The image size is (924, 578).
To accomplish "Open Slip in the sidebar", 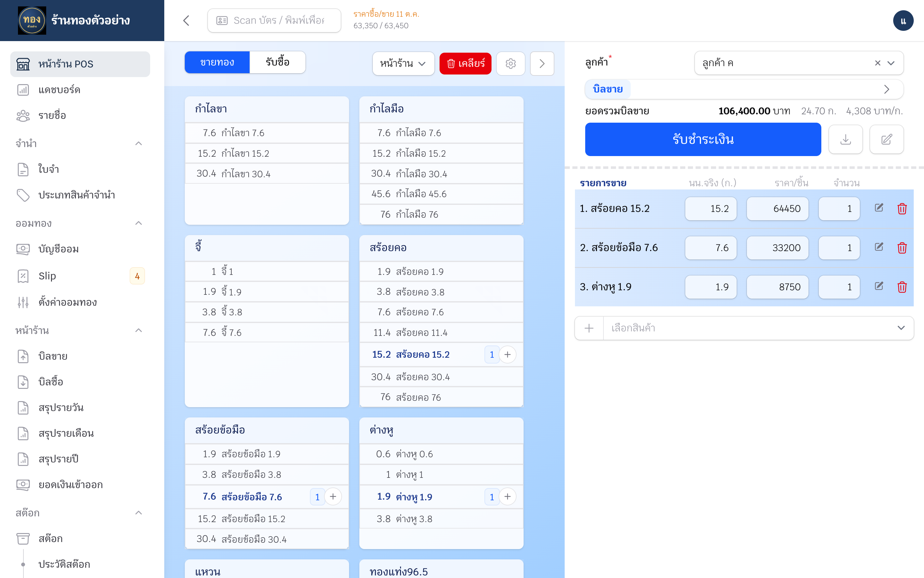I will pyautogui.click(x=80, y=276).
